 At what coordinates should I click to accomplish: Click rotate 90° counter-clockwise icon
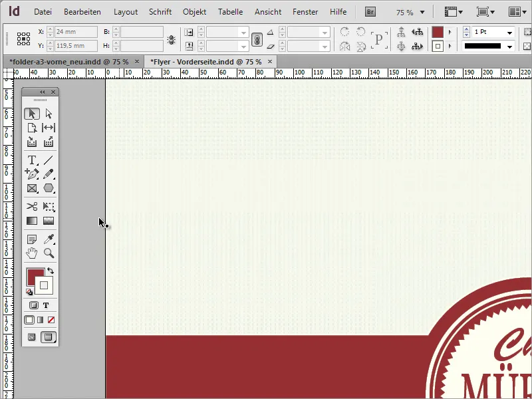361,32
